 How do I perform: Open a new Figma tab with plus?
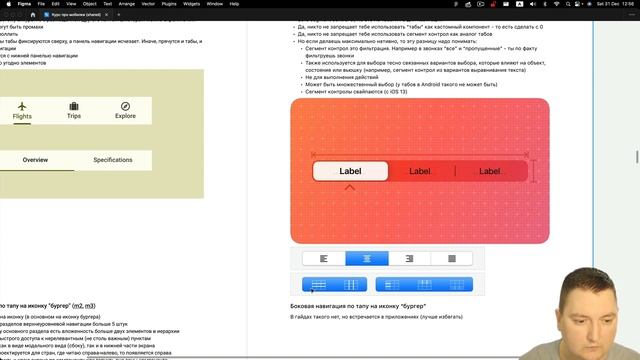(119, 15)
